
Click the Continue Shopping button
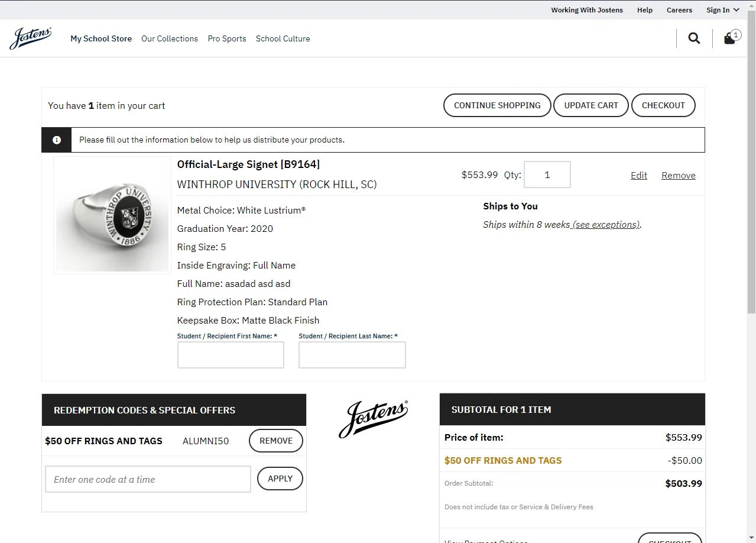[497, 105]
